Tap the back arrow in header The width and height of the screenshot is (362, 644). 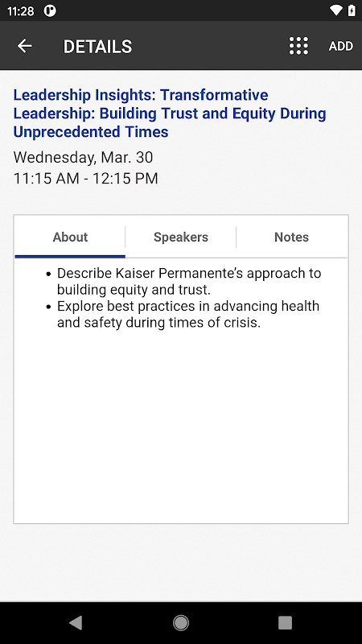click(25, 46)
